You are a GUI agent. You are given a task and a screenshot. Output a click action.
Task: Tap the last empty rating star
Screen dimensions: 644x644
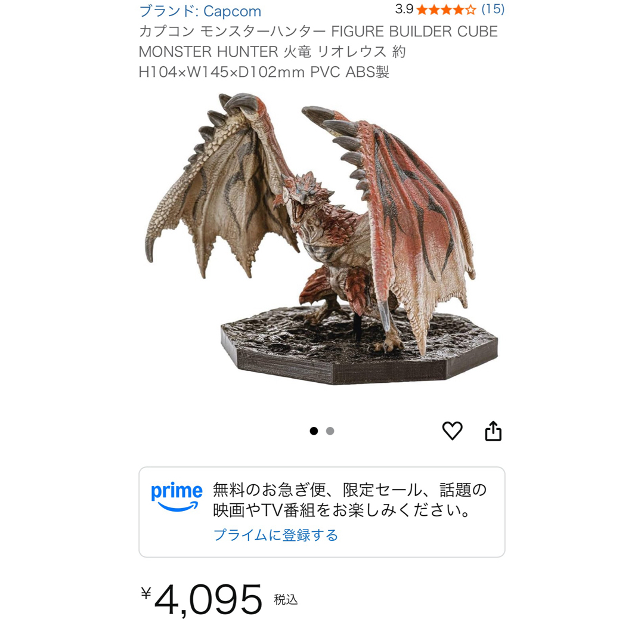tap(471, 10)
